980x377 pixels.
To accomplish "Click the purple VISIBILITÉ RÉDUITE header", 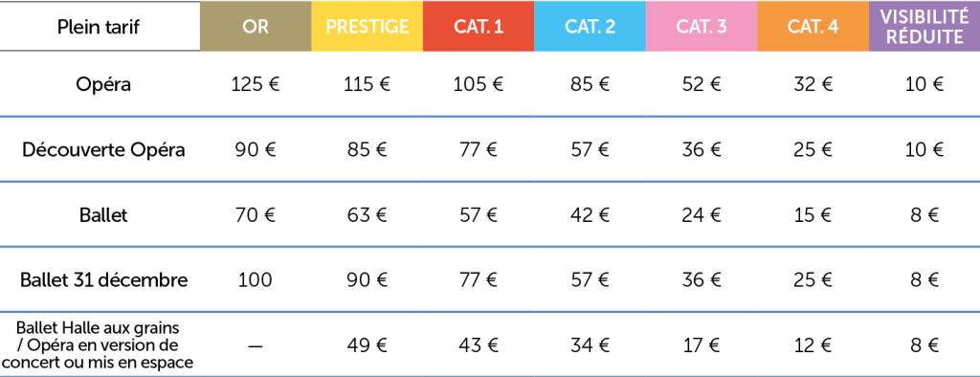I will (924, 26).
